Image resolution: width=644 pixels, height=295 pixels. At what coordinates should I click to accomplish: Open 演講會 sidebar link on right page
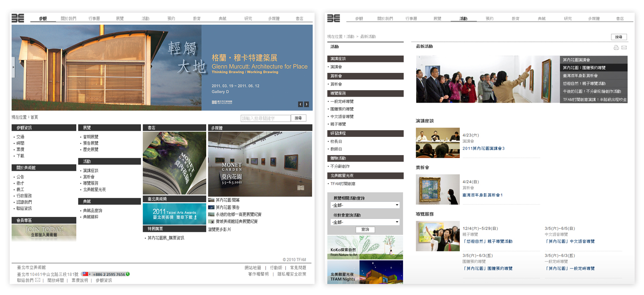(336, 67)
